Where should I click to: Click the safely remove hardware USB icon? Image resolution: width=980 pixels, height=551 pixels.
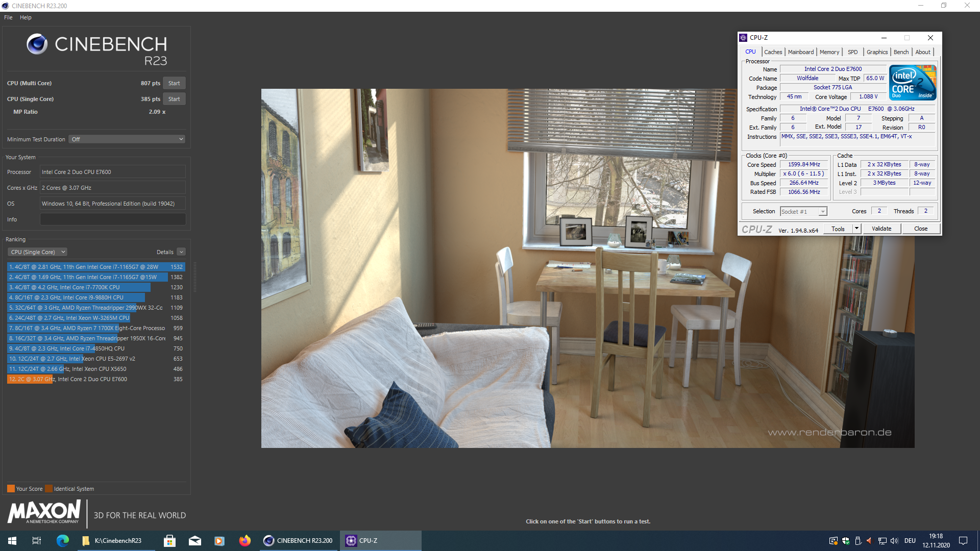[x=858, y=540]
